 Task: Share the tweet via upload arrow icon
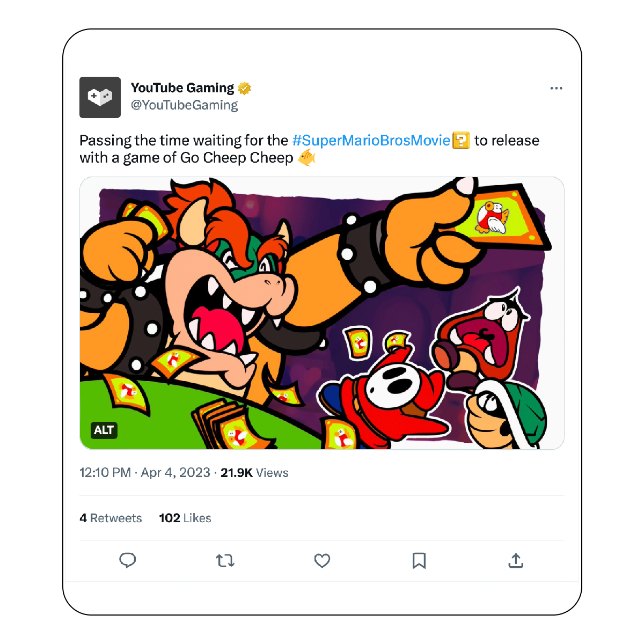516,561
